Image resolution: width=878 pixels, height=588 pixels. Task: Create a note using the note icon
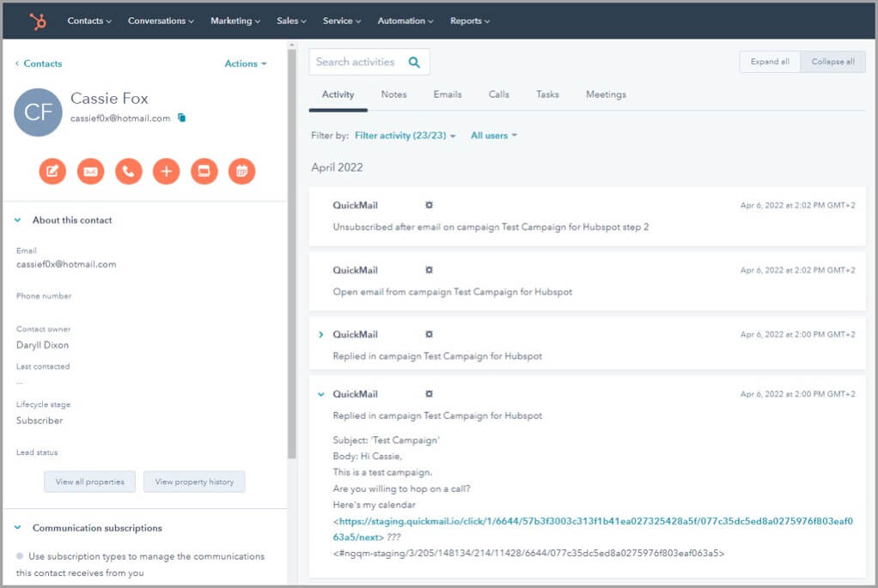[52, 172]
